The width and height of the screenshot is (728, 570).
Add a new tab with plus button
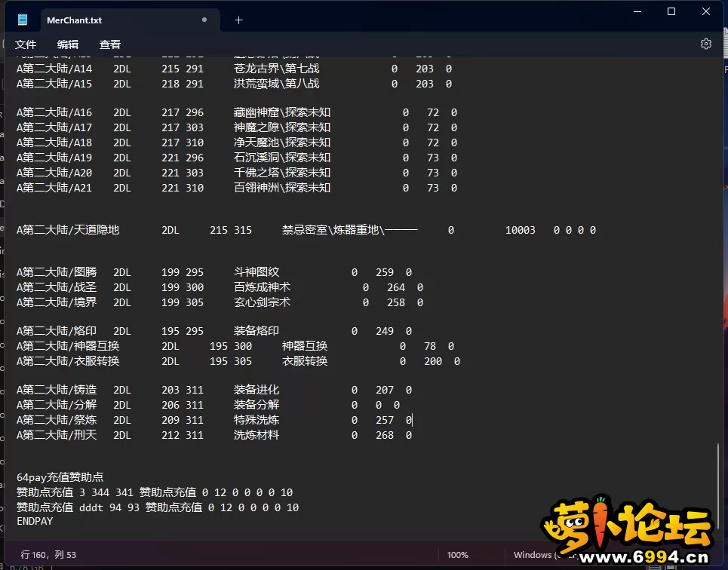238,20
